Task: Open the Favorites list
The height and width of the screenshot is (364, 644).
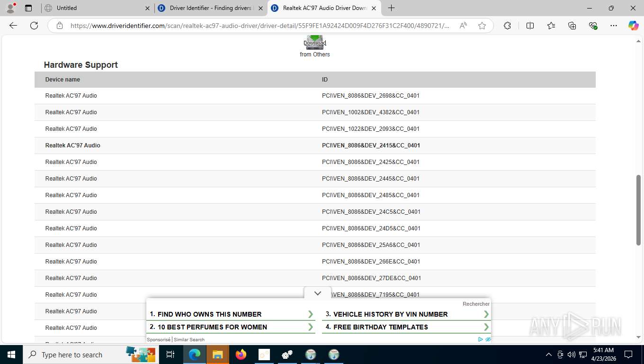Action: (551, 26)
